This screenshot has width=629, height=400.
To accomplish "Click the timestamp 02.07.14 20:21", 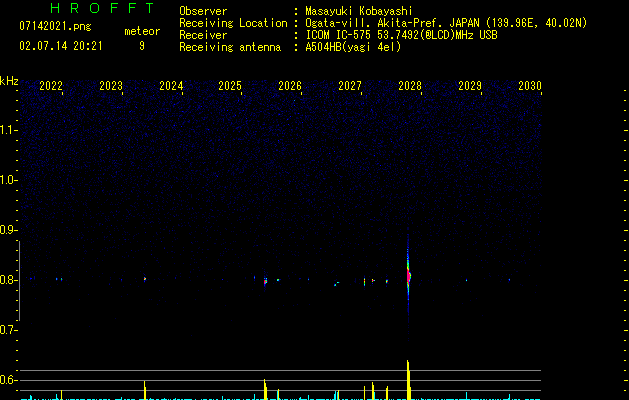I will tap(61, 46).
